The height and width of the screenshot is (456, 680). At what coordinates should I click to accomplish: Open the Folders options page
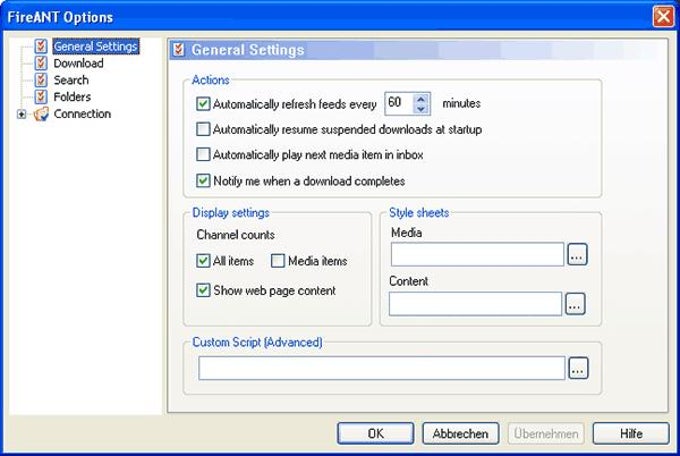click(72, 97)
